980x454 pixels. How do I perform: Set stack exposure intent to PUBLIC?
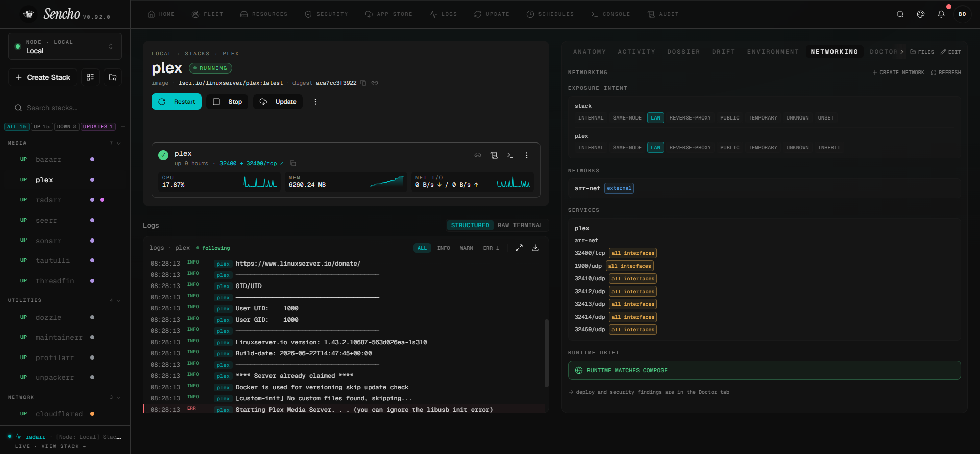point(729,118)
